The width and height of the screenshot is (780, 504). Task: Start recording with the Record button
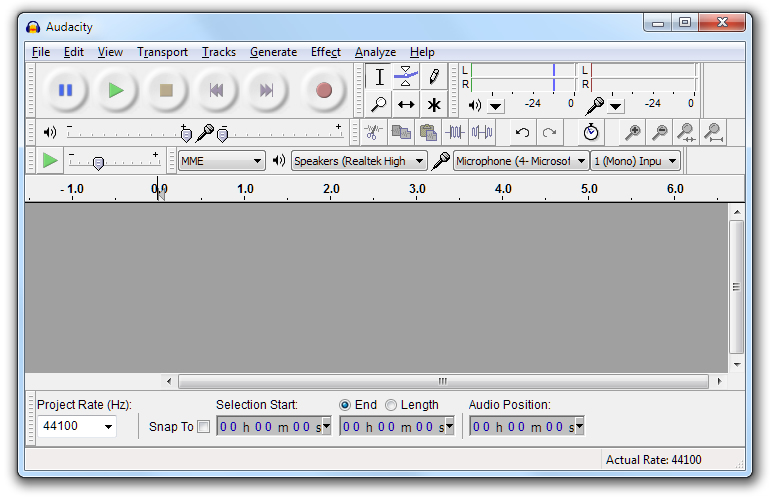click(x=324, y=91)
